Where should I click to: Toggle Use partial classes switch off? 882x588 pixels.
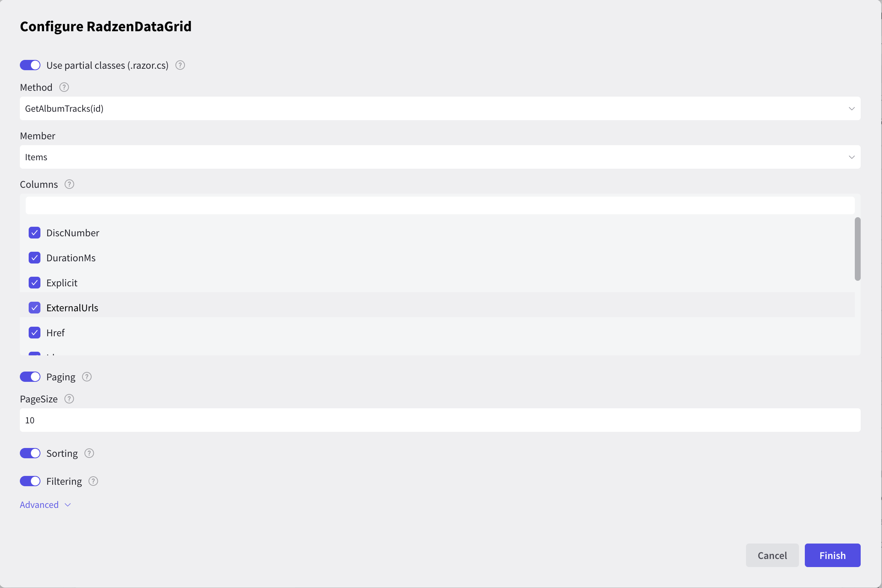pos(31,65)
